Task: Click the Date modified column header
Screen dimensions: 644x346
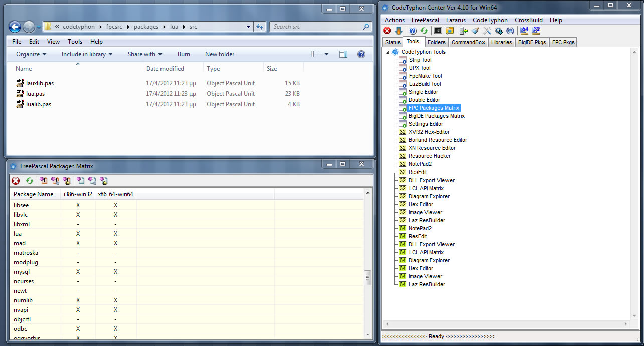Action: (x=174, y=69)
